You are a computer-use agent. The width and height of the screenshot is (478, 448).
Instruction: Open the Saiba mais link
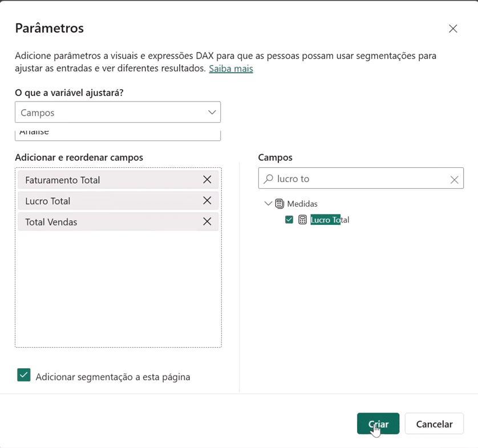click(231, 68)
